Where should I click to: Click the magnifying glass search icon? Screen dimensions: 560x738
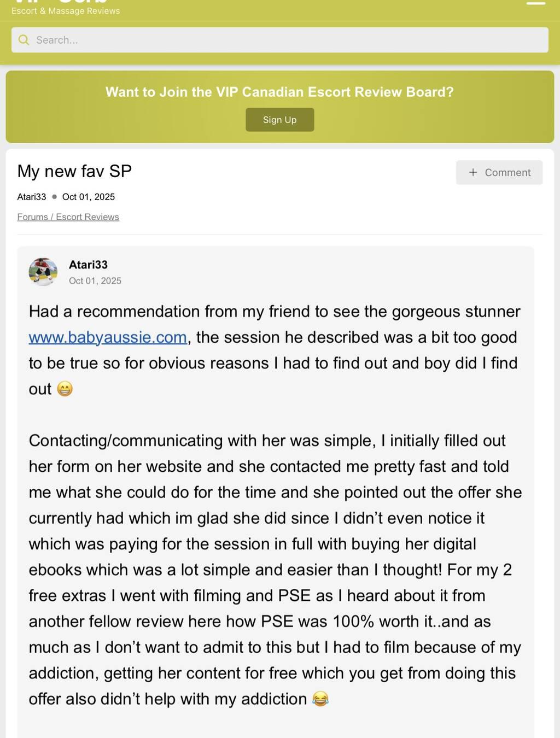[24, 40]
